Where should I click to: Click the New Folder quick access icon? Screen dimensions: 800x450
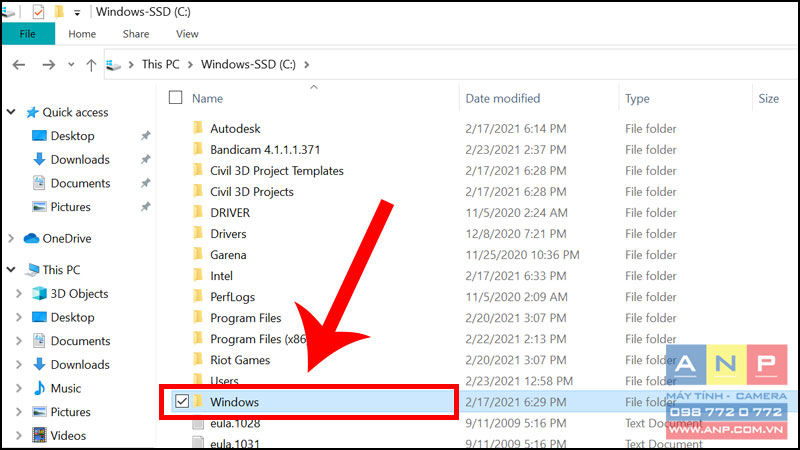[x=59, y=11]
